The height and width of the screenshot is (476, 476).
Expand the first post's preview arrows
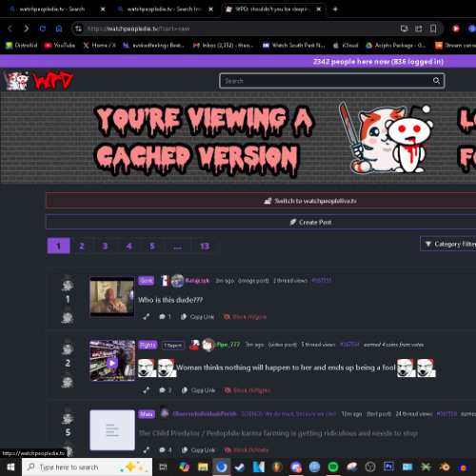point(146,317)
